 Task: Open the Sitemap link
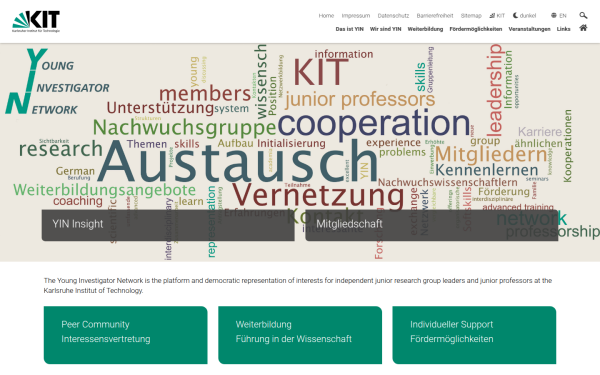tap(471, 16)
